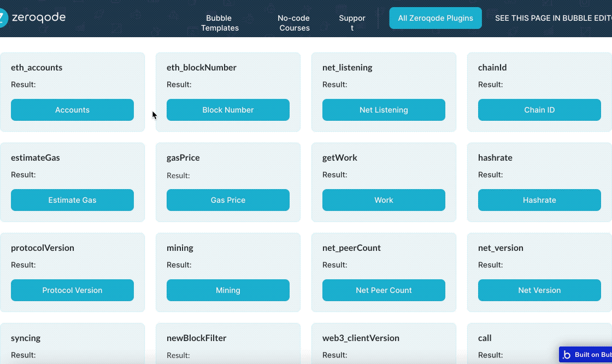Click the All Zeroqode Plugins button
The width and height of the screenshot is (612, 364).
pyautogui.click(x=435, y=18)
